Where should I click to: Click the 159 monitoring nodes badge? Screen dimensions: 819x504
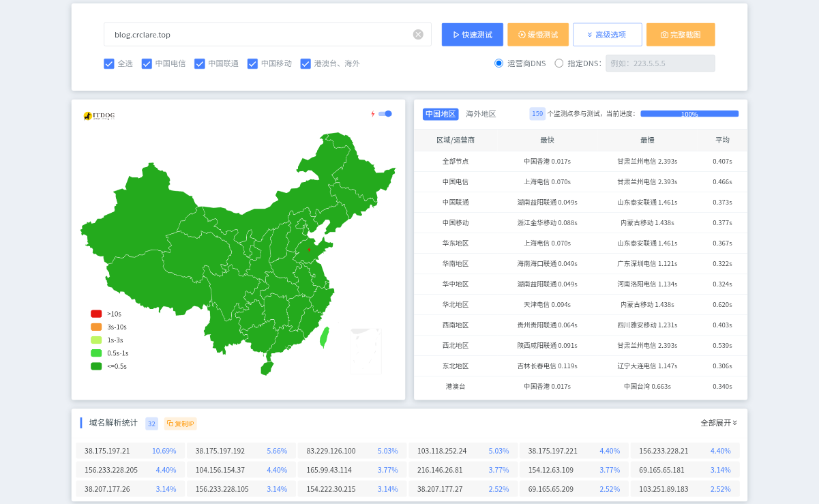click(x=537, y=114)
